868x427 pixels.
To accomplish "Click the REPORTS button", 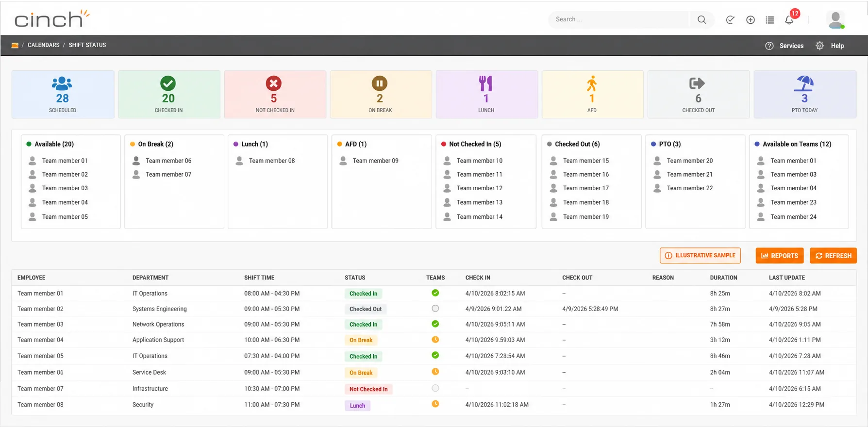I will point(780,256).
